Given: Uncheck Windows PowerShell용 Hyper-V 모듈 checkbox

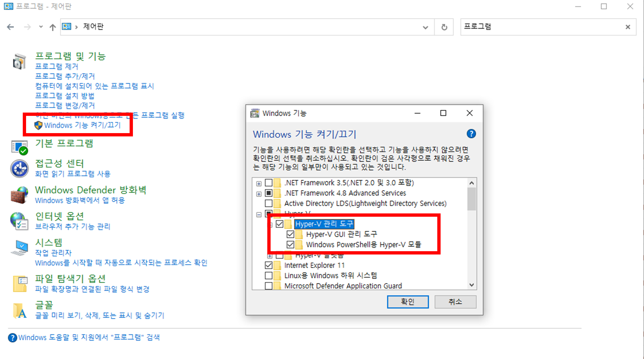Looking at the screenshot, I should point(290,244).
